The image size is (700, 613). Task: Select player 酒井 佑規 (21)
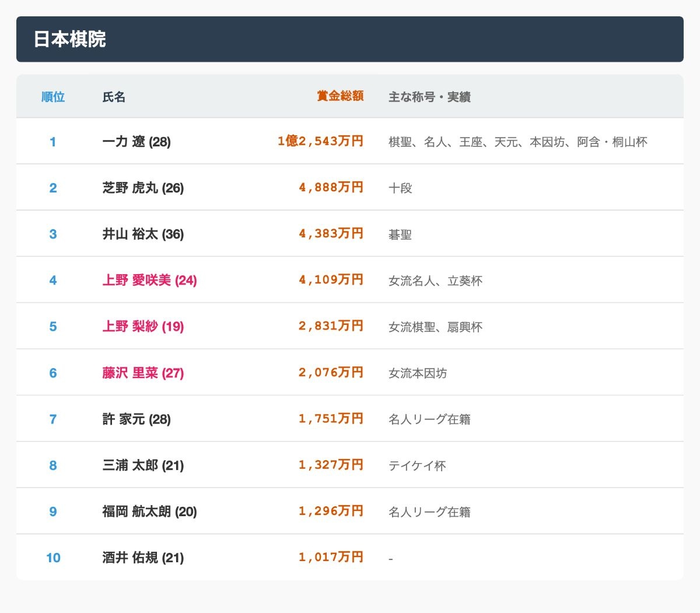143,558
